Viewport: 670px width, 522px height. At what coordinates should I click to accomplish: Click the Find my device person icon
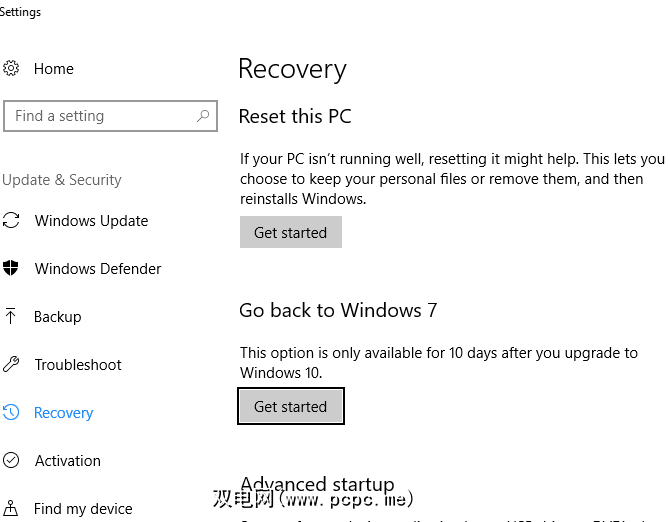[x=11, y=508]
